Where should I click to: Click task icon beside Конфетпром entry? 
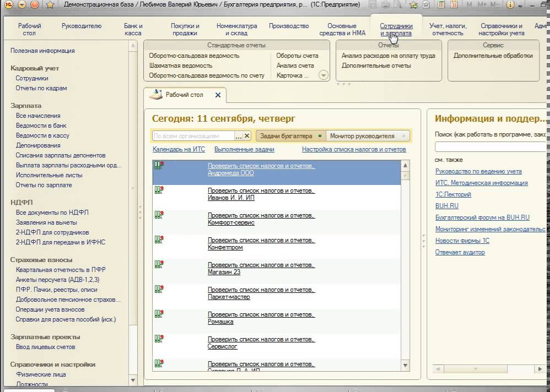click(x=159, y=240)
